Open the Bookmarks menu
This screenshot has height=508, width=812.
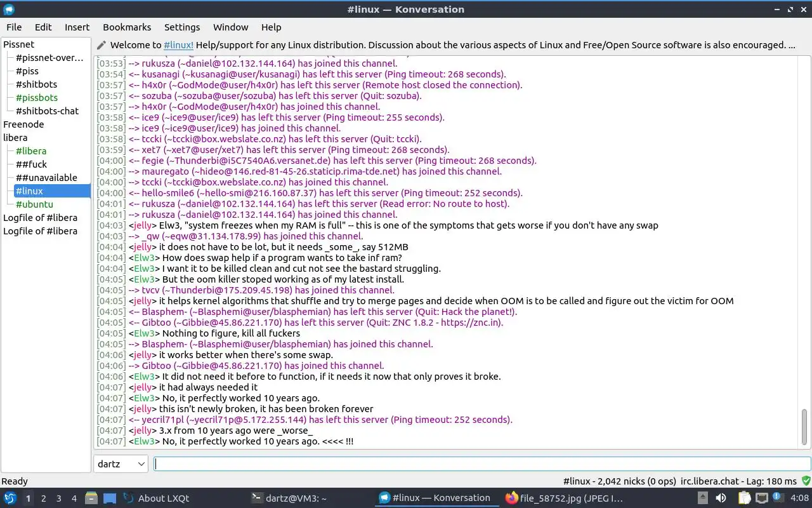(127, 27)
